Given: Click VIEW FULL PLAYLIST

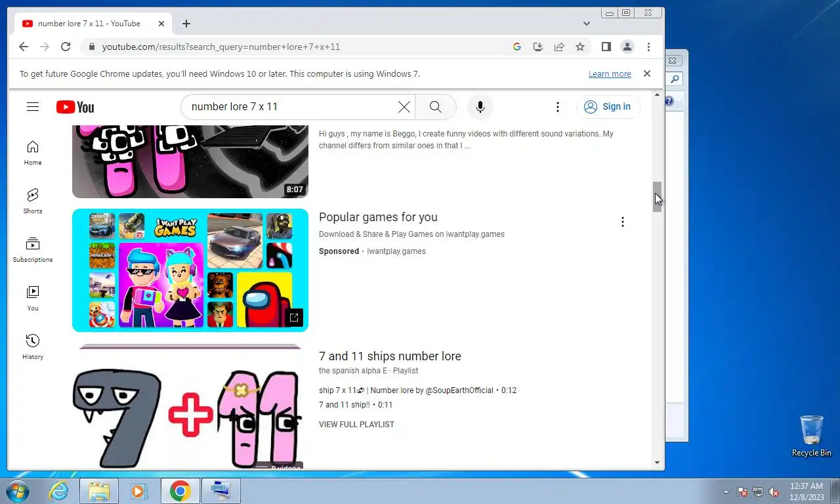Looking at the screenshot, I should [356, 425].
